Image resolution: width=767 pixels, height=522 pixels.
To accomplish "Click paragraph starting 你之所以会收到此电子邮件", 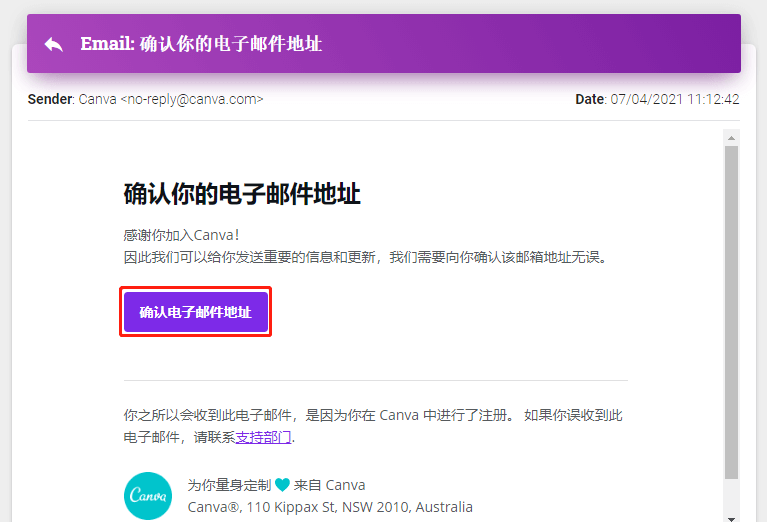I will click(x=373, y=426).
